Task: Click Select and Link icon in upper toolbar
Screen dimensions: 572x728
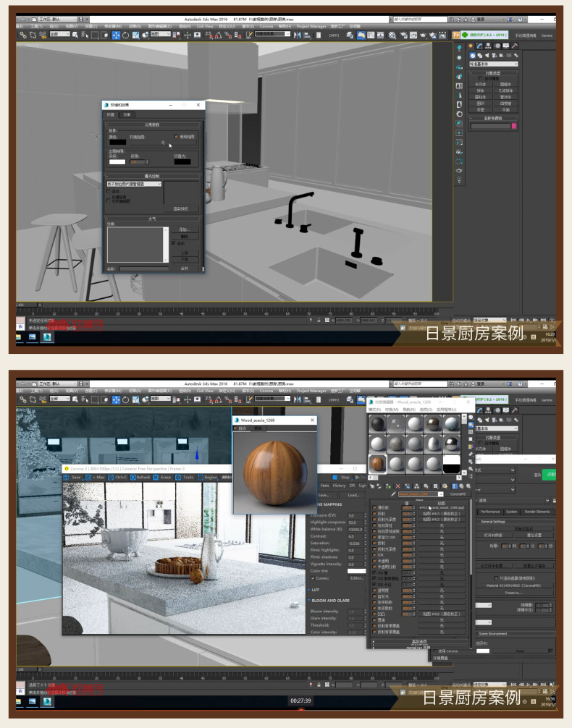Action: click(22, 35)
